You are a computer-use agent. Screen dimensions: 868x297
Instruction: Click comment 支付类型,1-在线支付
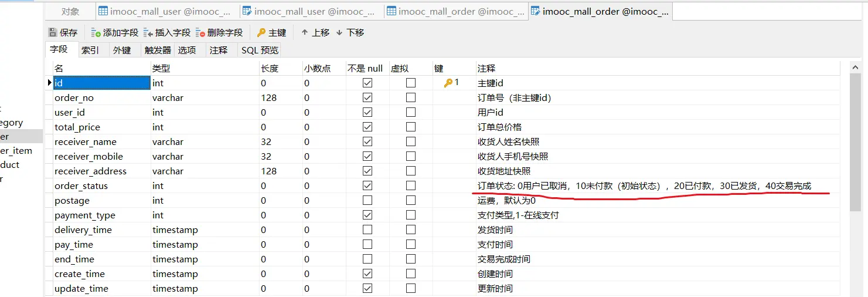518,215
